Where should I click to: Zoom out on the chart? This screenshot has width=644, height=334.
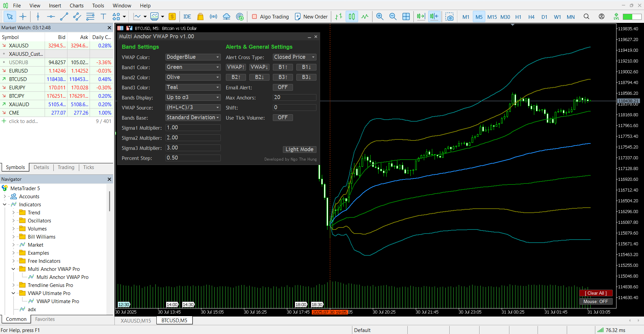393,16
